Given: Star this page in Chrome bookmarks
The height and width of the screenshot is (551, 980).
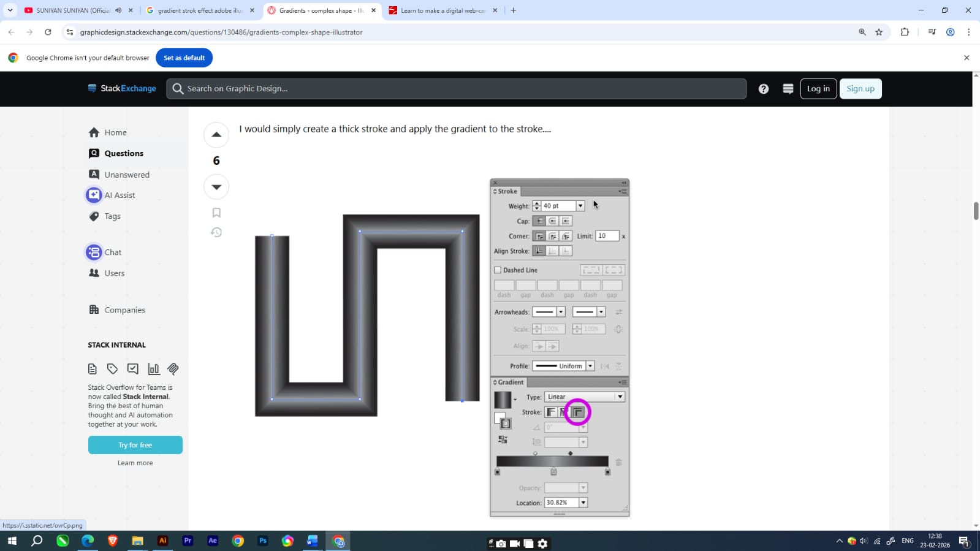Looking at the screenshot, I should [879, 32].
